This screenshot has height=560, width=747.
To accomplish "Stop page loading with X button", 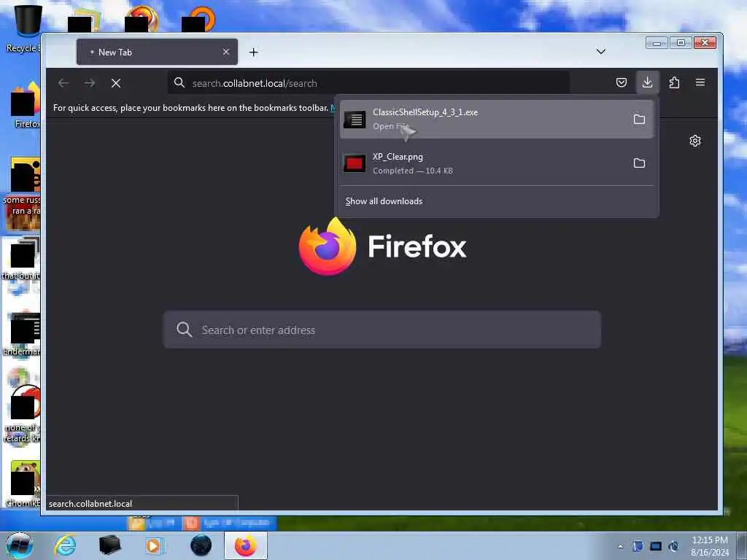I will coord(116,83).
